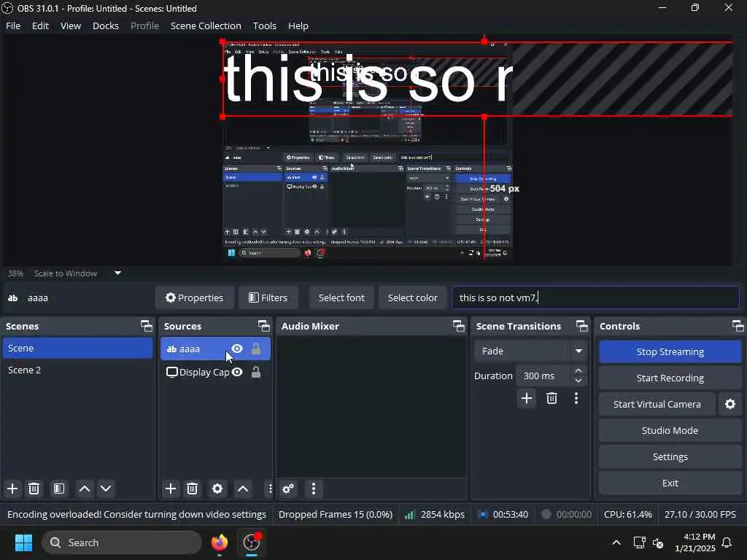
Task: Configure virtual camera gear icon
Action: click(x=729, y=404)
